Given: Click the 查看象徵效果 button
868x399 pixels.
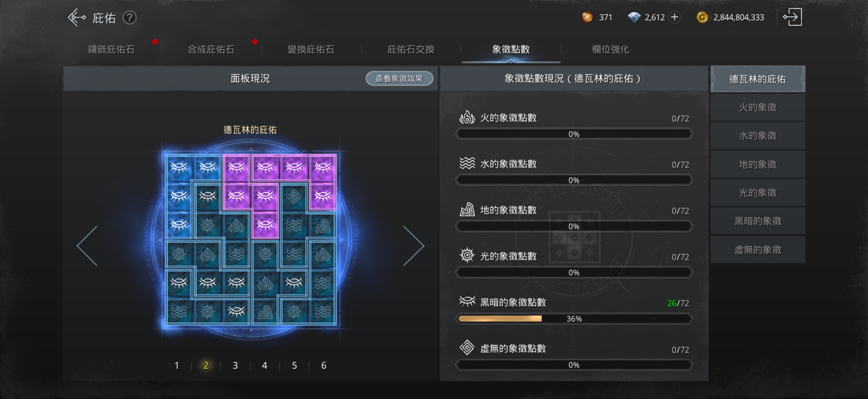Looking at the screenshot, I should tap(399, 78).
